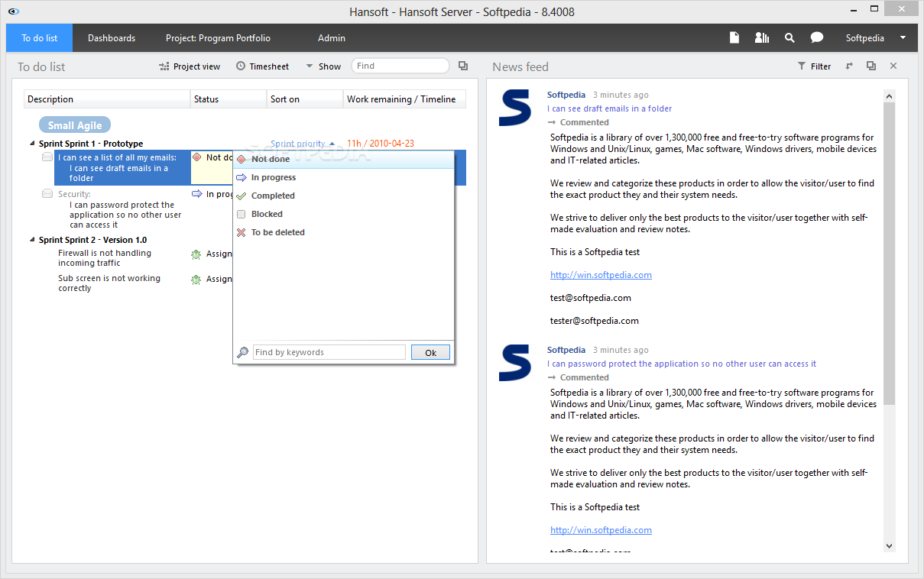This screenshot has height=579, width=924.
Task: Choose Completed in status list
Action: [343, 196]
